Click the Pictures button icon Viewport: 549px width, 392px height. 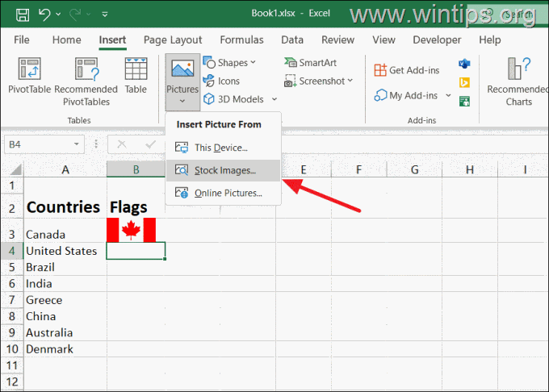(182, 69)
